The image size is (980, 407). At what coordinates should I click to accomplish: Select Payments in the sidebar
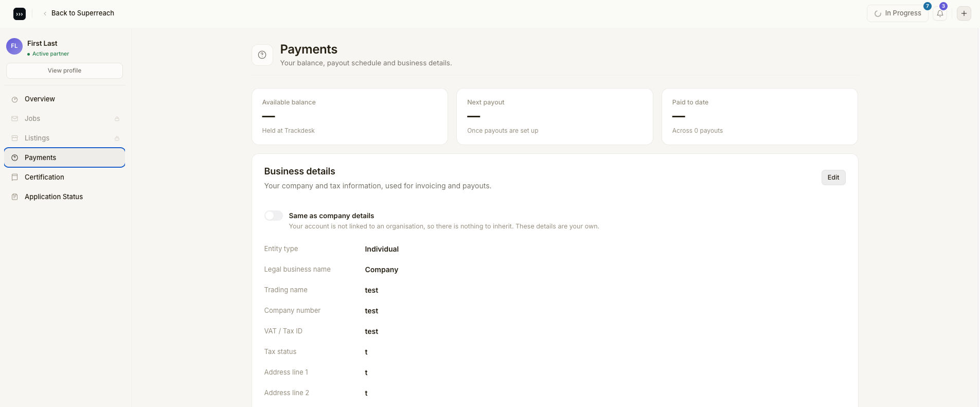coord(65,158)
